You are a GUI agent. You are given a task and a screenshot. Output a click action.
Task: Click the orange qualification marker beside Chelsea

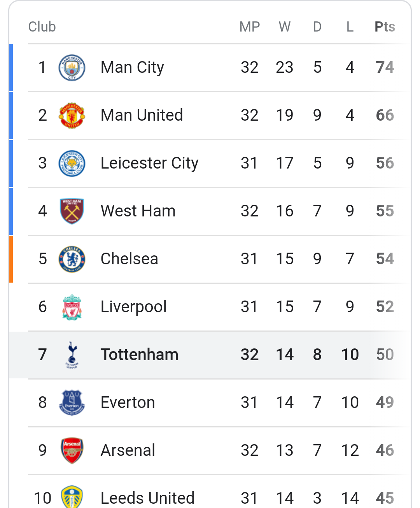[x=11, y=259]
